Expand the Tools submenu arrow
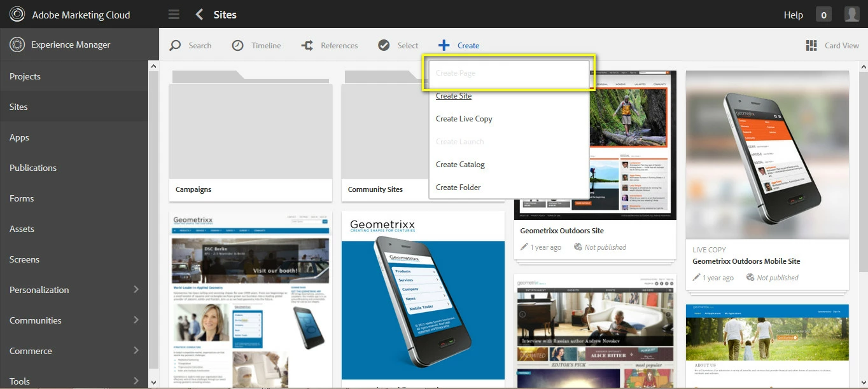 136,381
